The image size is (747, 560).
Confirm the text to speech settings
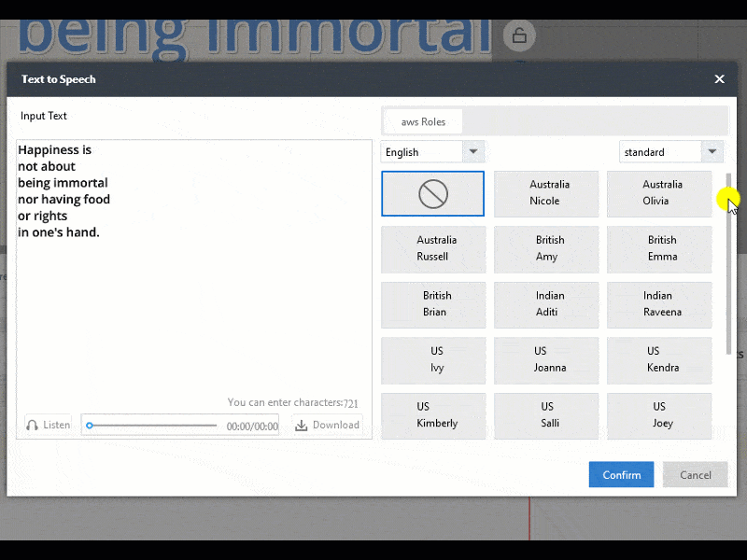[621, 474]
